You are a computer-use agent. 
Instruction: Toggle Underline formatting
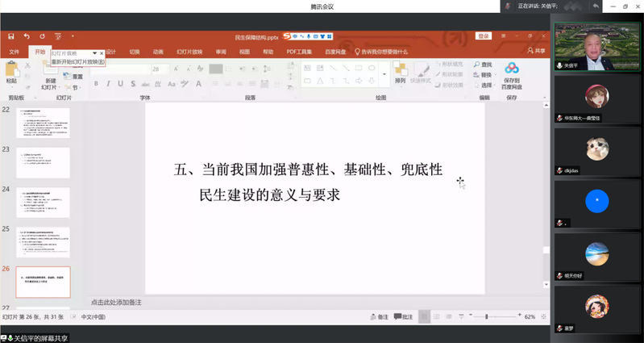[120, 83]
